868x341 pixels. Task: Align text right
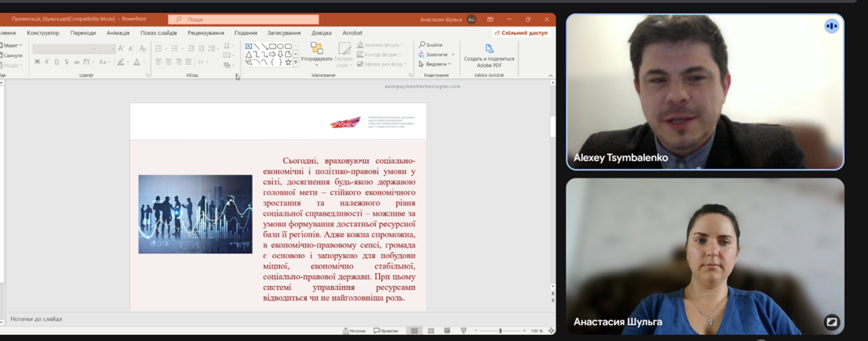179,62
